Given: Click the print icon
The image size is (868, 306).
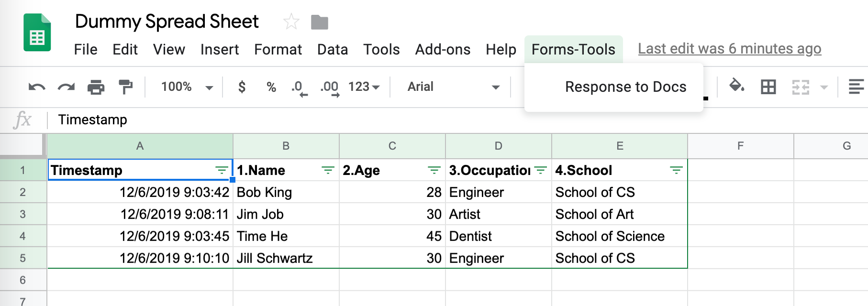Looking at the screenshot, I should (96, 87).
